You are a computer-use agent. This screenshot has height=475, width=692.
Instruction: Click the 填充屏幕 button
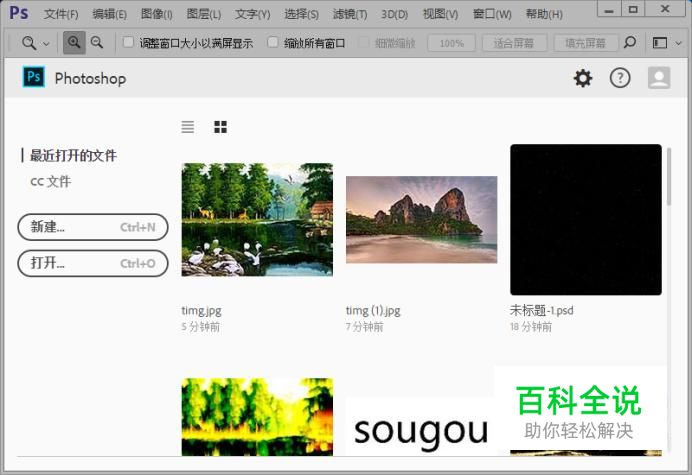585,43
